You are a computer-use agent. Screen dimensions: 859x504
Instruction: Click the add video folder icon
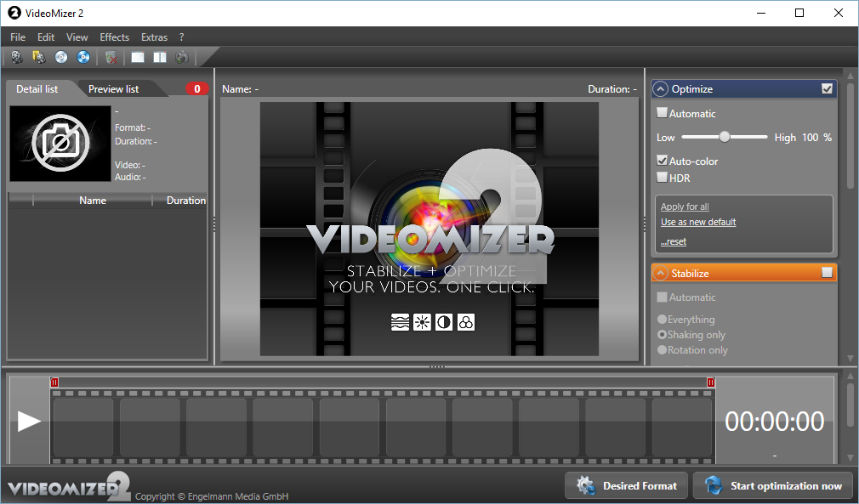coord(39,57)
